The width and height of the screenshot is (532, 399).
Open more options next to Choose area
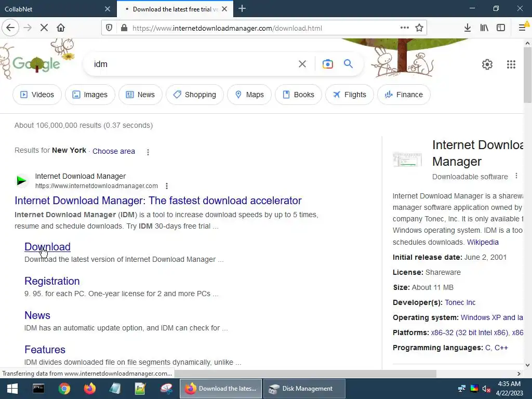[148, 152]
